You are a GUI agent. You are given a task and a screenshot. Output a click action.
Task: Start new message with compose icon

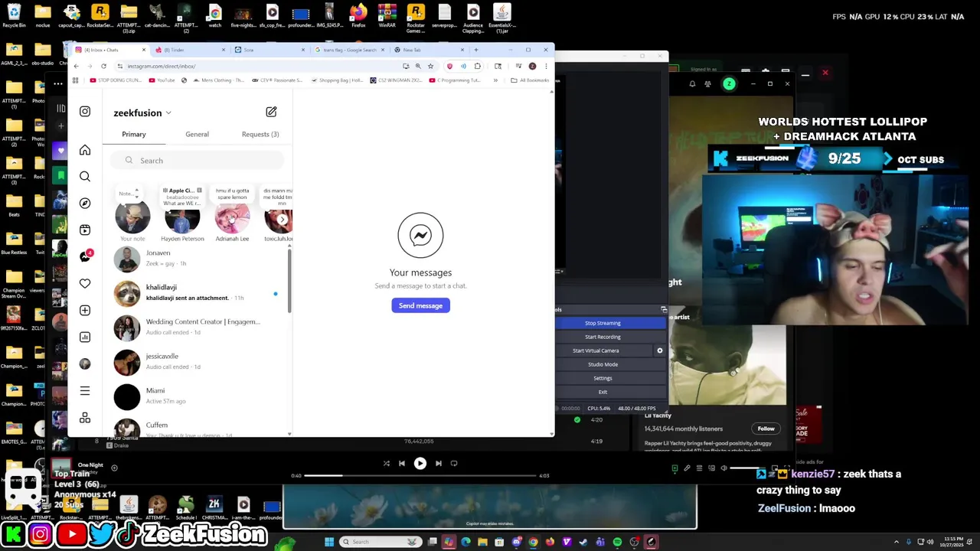(271, 112)
